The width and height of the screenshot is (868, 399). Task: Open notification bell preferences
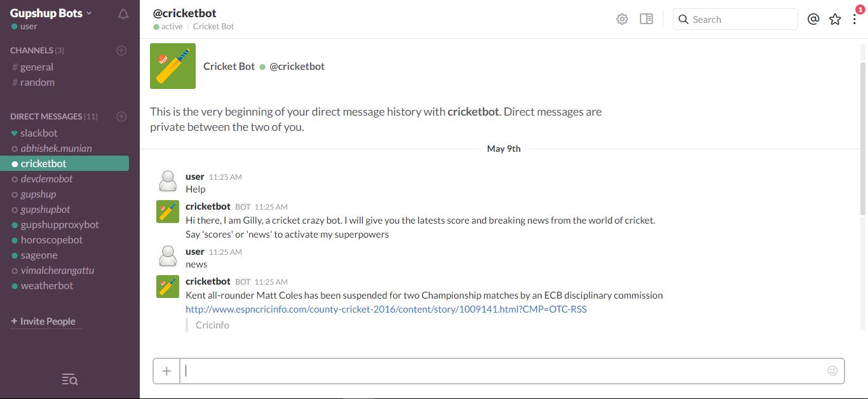(123, 14)
